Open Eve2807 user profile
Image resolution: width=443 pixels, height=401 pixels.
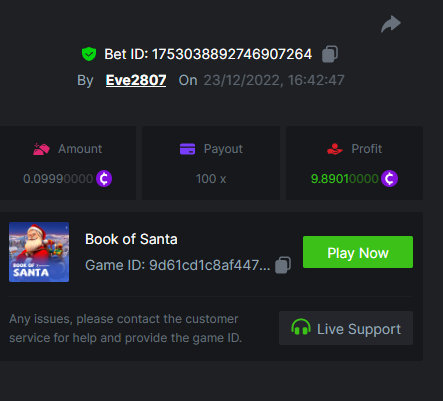pos(136,80)
